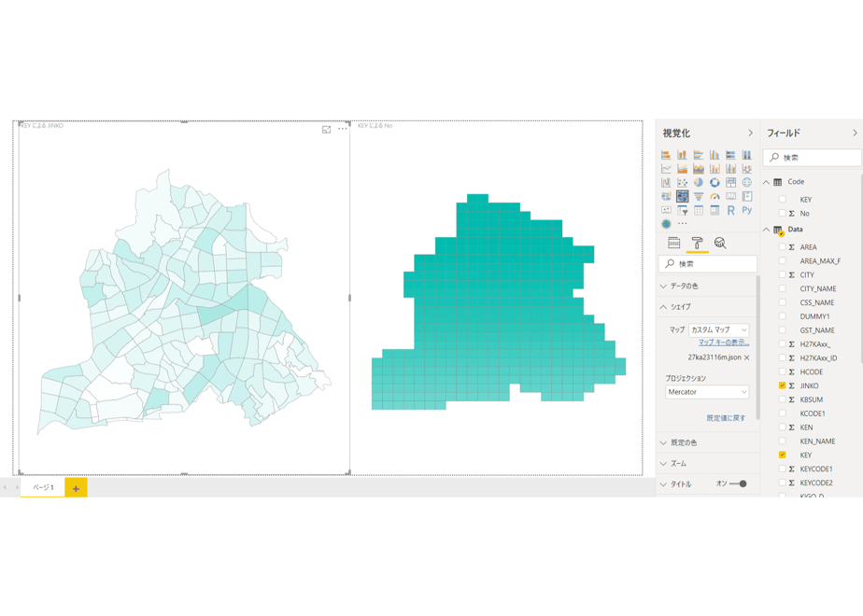Select the donut chart visual icon
The height and width of the screenshot is (616, 863).
tap(714, 183)
